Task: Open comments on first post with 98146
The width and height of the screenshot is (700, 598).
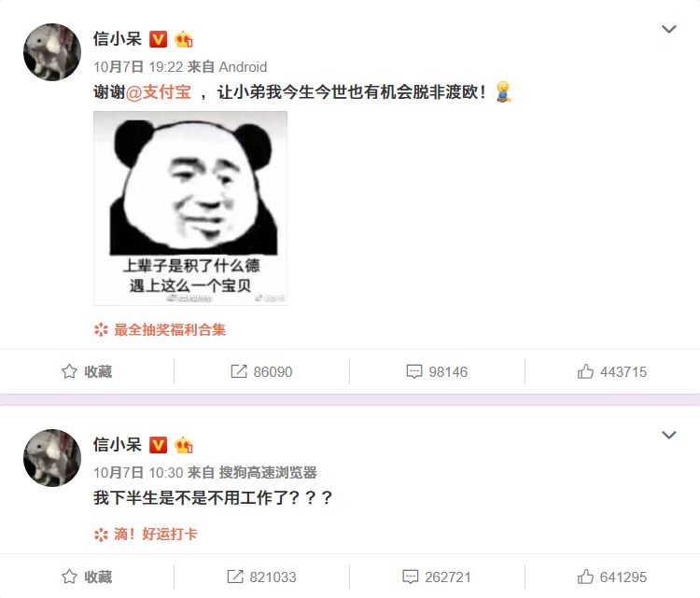Action: point(437,371)
